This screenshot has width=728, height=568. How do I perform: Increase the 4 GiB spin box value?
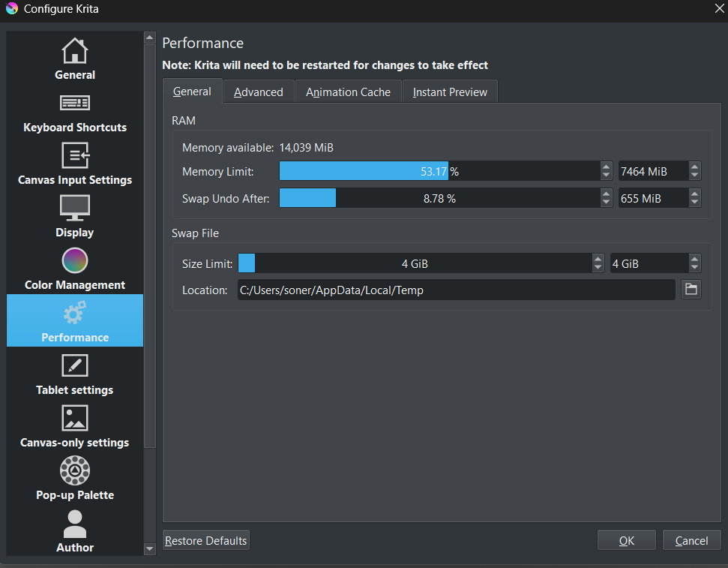694,258
